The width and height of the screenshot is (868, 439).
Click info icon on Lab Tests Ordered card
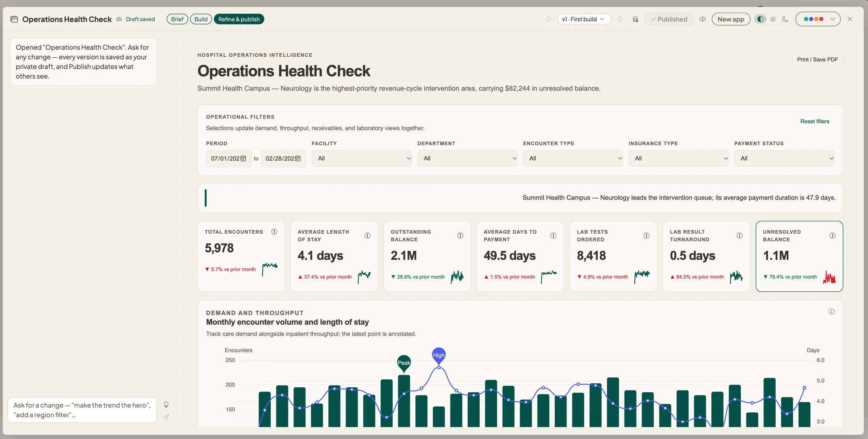pyautogui.click(x=647, y=236)
